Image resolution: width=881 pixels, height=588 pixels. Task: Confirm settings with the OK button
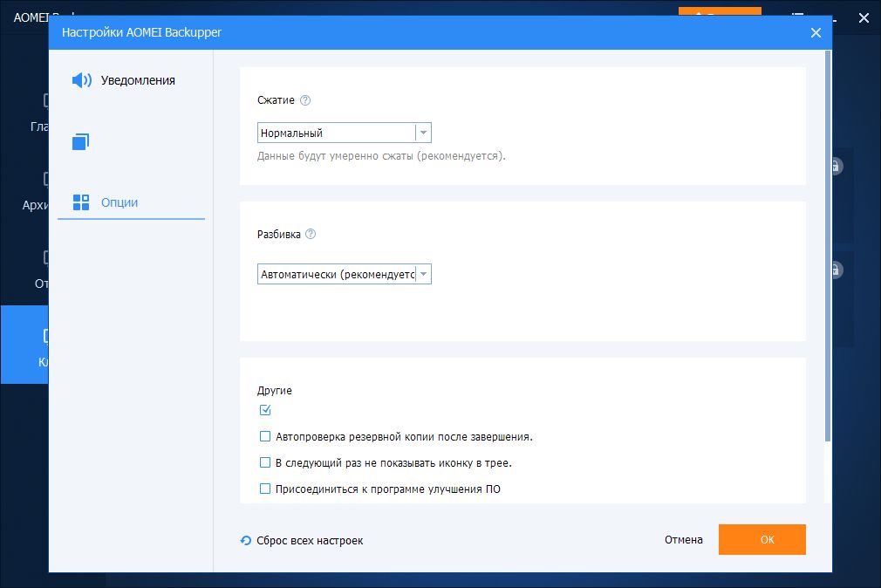(x=761, y=540)
